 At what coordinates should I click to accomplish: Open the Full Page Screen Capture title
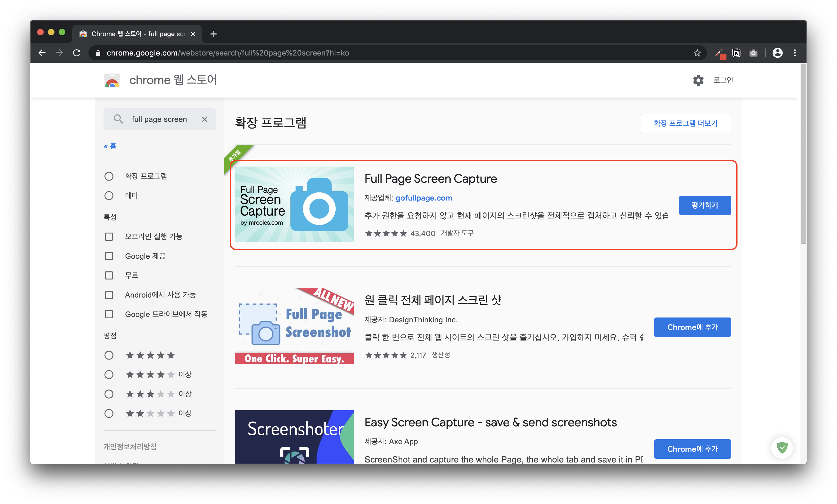coord(430,179)
